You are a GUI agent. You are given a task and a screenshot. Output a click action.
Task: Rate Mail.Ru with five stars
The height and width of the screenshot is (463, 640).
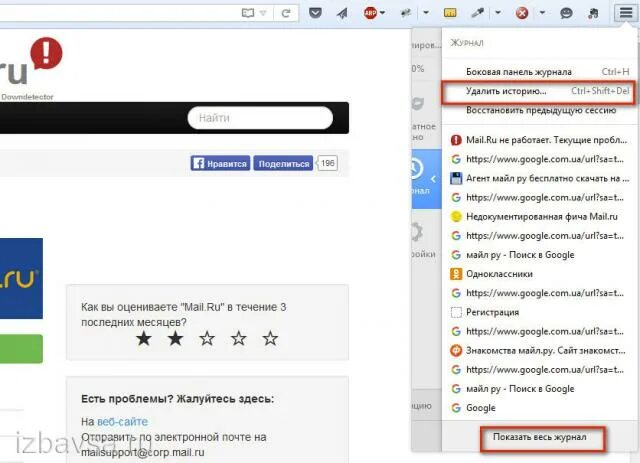click(270, 338)
